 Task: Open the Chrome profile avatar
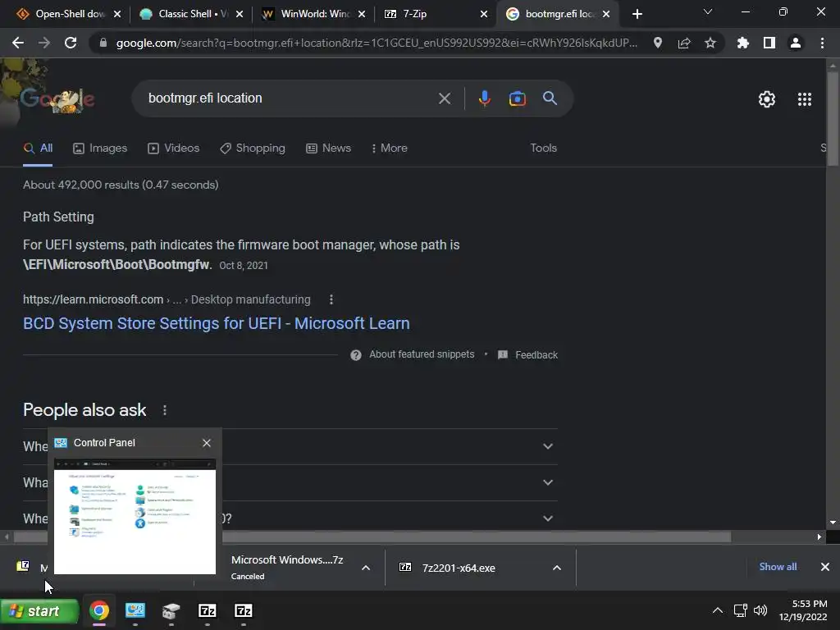pyautogui.click(x=796, y=43)
